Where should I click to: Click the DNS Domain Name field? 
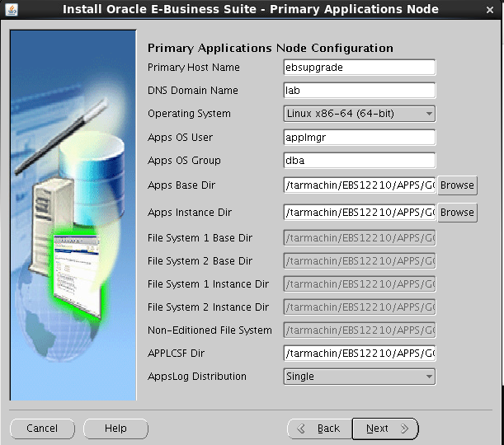(x=360, y=91)
